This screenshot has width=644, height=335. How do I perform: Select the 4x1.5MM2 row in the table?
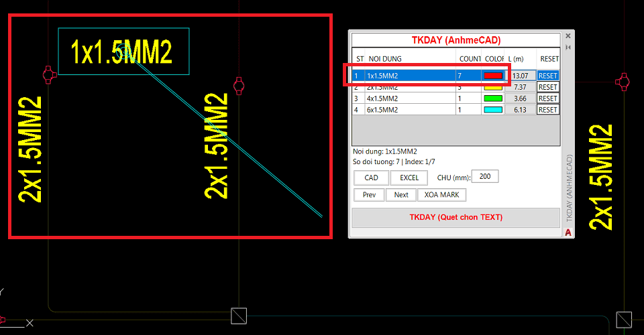[456, 98]
